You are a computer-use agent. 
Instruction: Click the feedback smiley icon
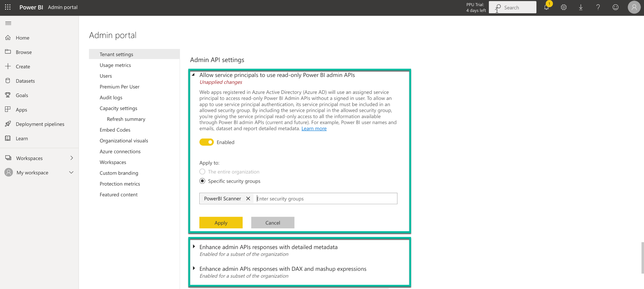(x=615, y=7)
